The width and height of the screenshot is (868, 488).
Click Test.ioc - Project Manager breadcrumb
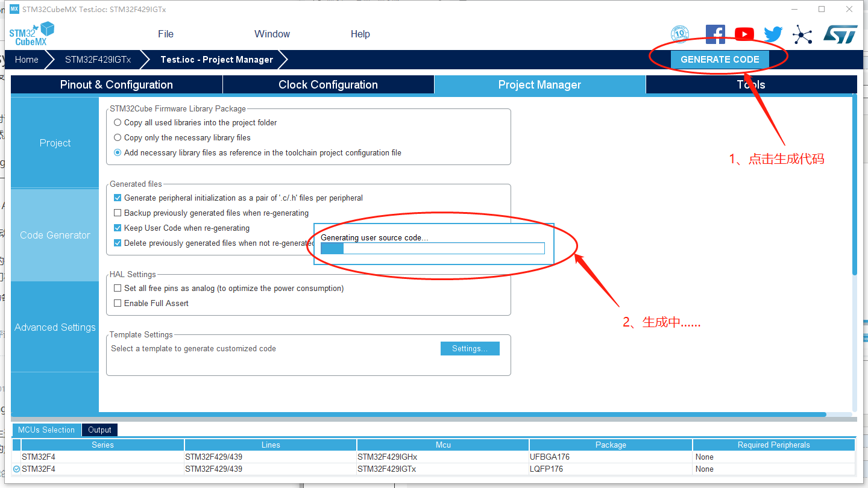pyautogui.click(x=216, y=60)
